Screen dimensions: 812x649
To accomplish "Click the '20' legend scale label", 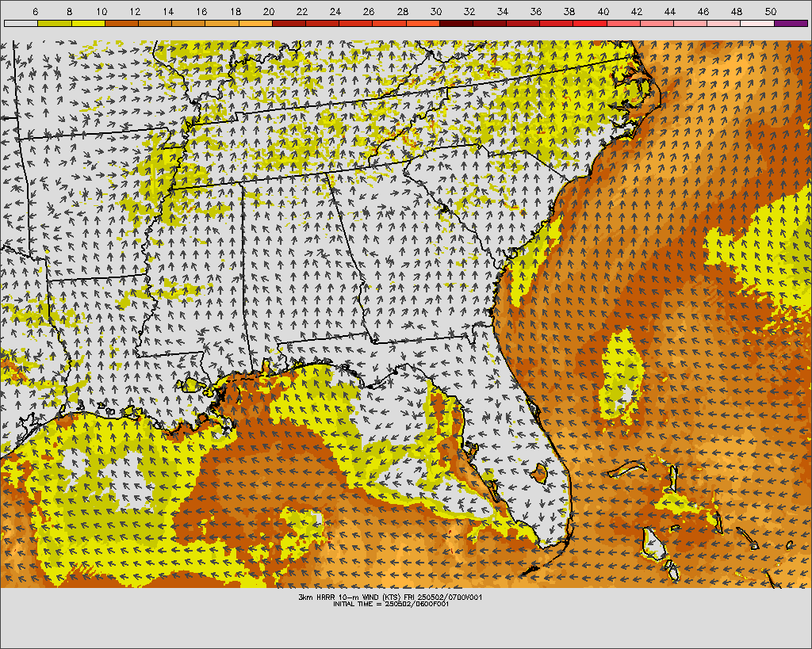I will coord(268,11).
